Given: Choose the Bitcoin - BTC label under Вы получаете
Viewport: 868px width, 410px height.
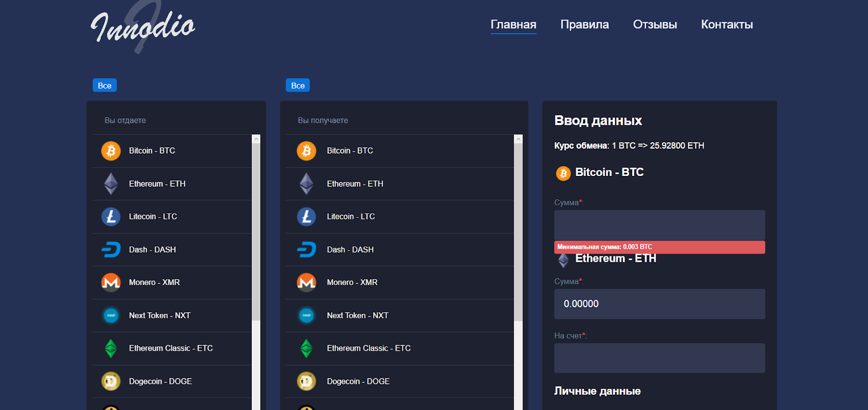Looking at the screenshot, I should click(x=350, y=150).
